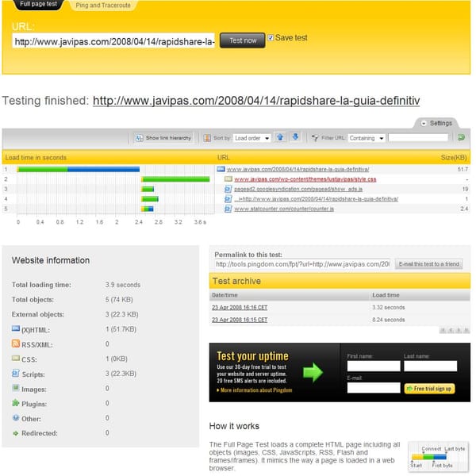The image size is (476, 476).
Task: Open the Load order sort dropdown
Action: (251, 138)
